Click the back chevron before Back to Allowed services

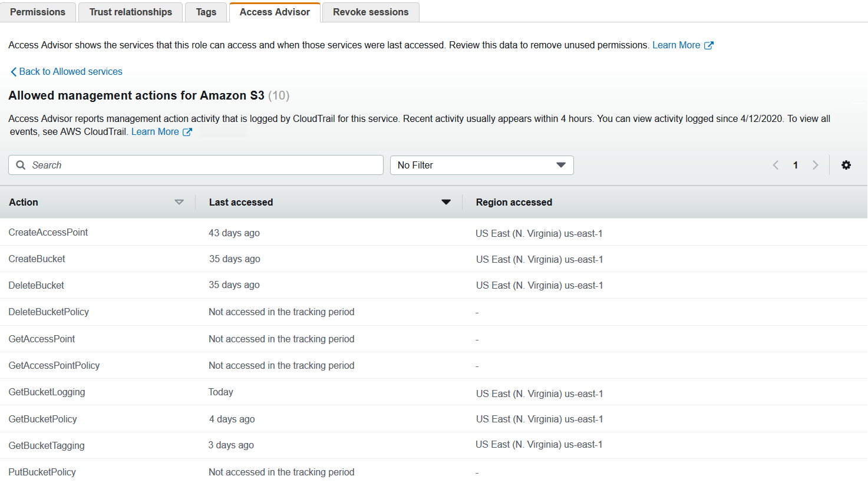[x=13, y=71]
